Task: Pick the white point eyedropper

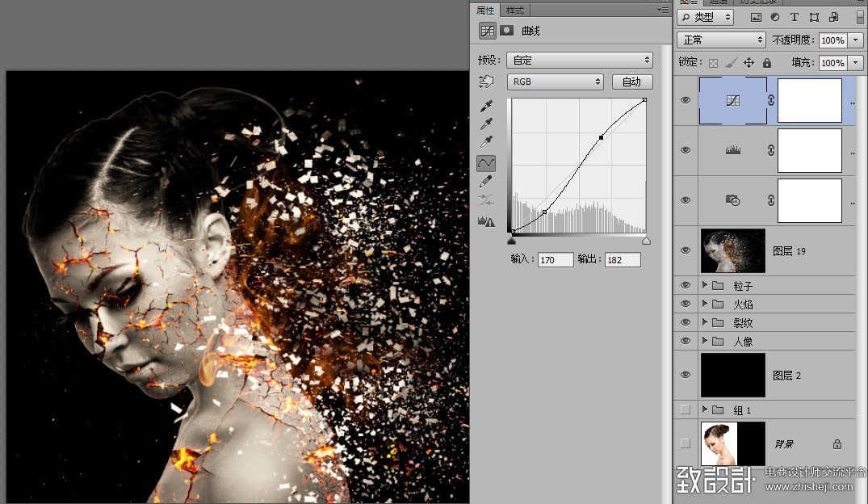Action: pos(487,142)
